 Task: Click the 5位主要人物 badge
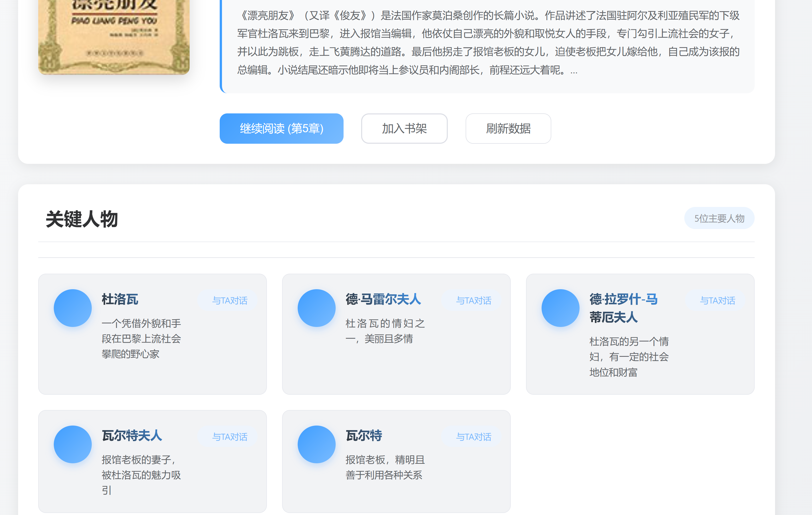(x=719, y=218)
